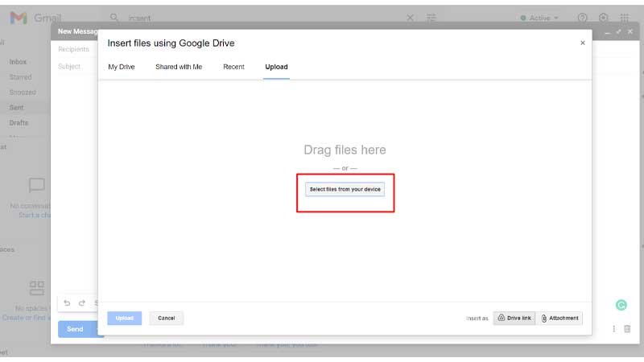Click the spaces grid icon in sidebar

pos(36,288)
